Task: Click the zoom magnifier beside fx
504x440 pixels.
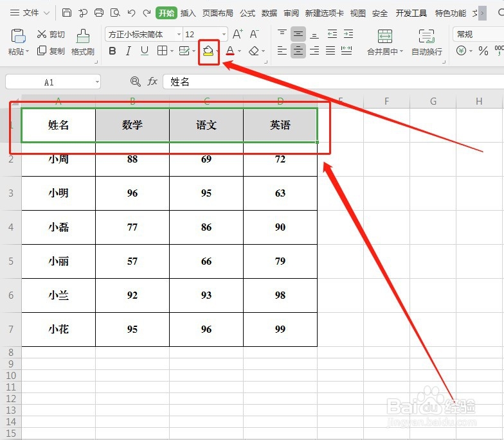Action: 135,82
